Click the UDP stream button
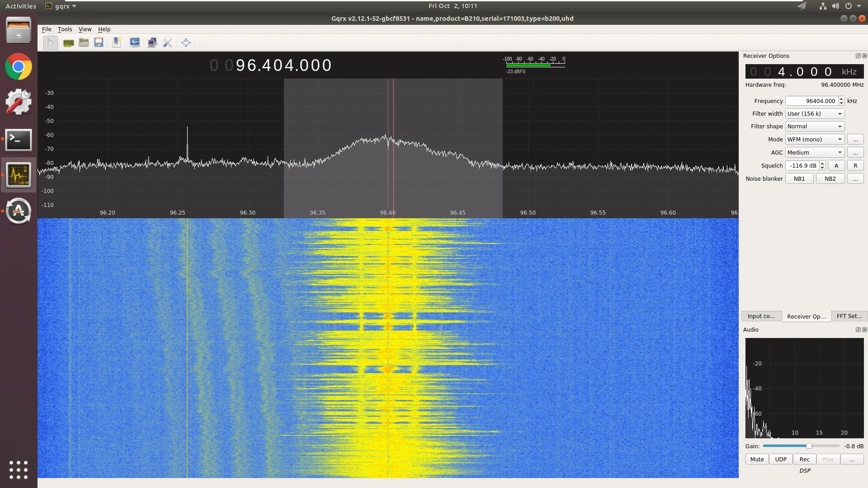Screen dimensions: 868x488 781,460
